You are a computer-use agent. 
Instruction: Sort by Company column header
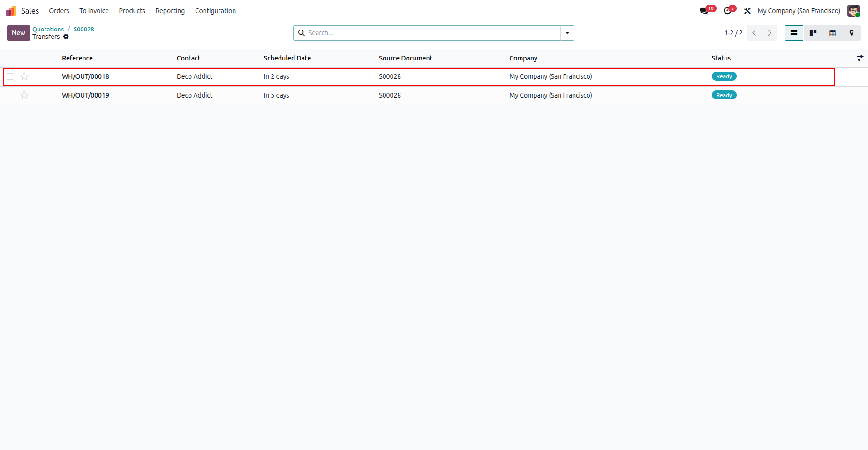pyautogui.click(x=523, y=58)
